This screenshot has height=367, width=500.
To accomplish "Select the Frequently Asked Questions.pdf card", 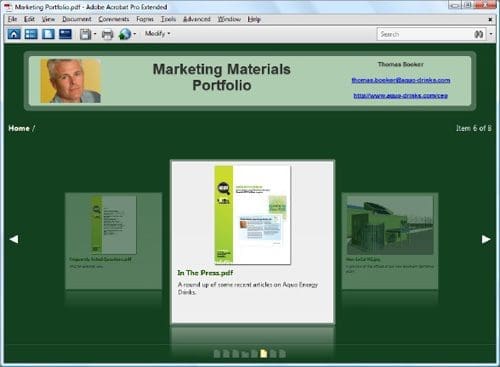I will click(x=113, y=241).
